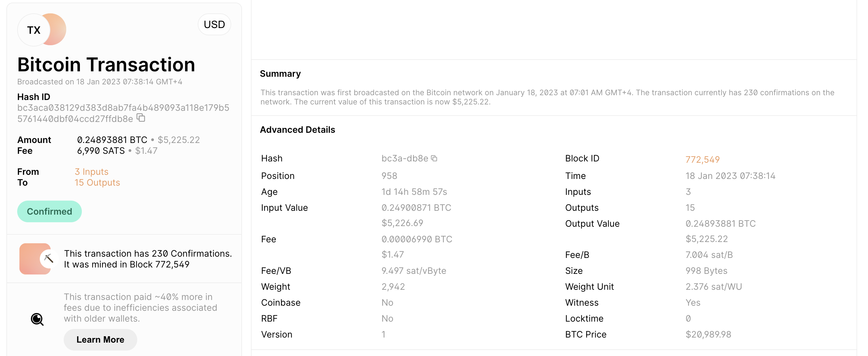Click the BTC Price value $20,989.98
The width and height of the screenshot is (868, 356).
point(708,334)
